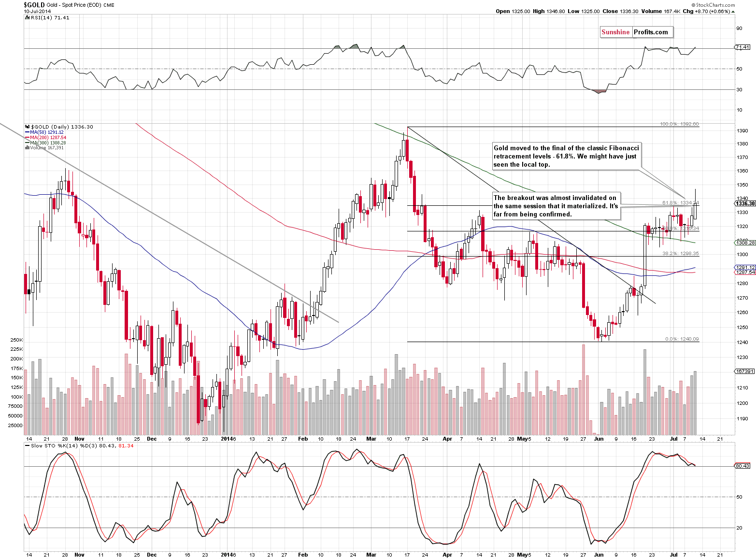Image resolution: width=756 pixels, height=559 pixels.
Task: Click the 10-Jul-2014 date label
Action: point(37,11)
